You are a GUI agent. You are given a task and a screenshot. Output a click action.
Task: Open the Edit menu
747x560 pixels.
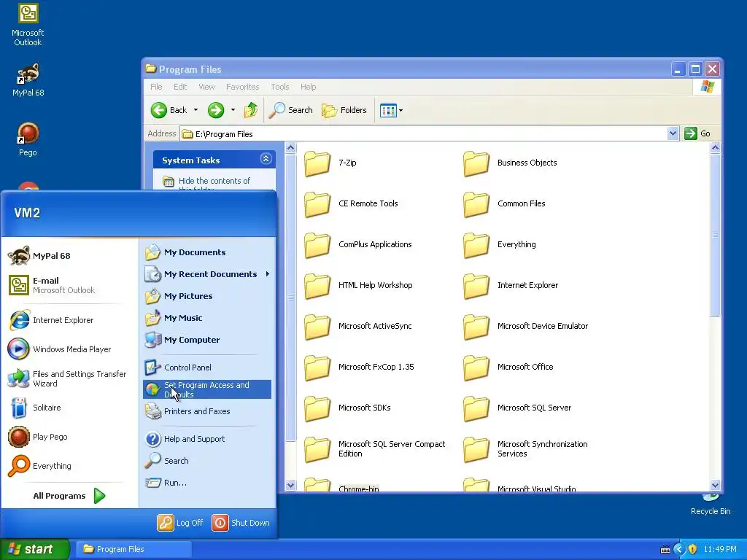(180, 87)
